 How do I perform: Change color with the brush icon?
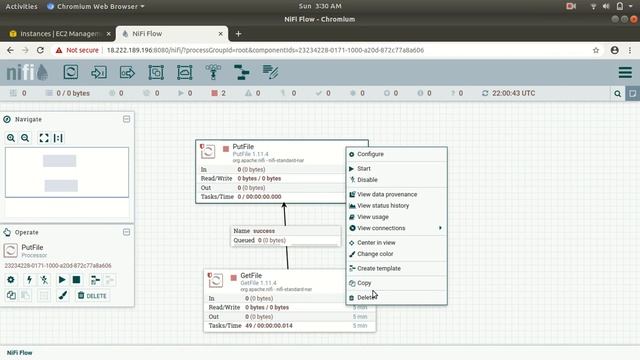click(x=62, y=296)
